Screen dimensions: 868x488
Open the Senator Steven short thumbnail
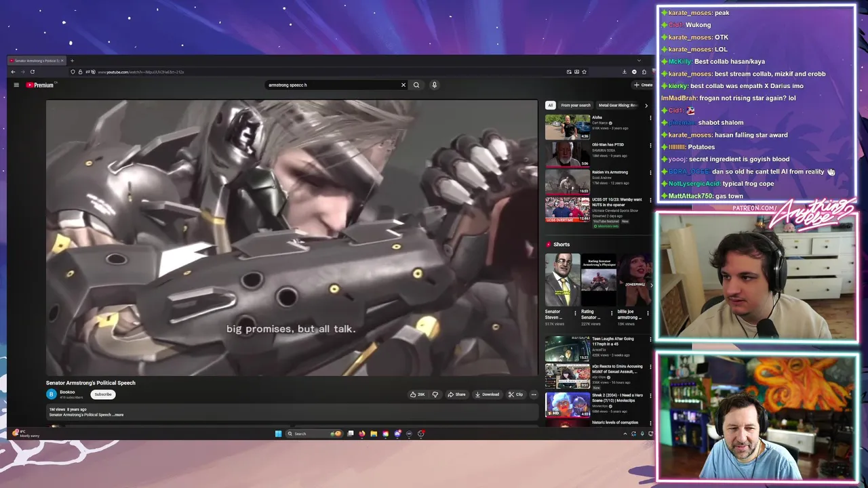563,279
